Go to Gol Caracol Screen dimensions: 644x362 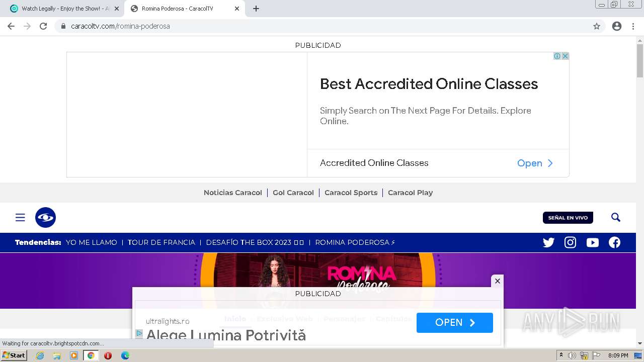pyautogui.click(x=293, y=193)
